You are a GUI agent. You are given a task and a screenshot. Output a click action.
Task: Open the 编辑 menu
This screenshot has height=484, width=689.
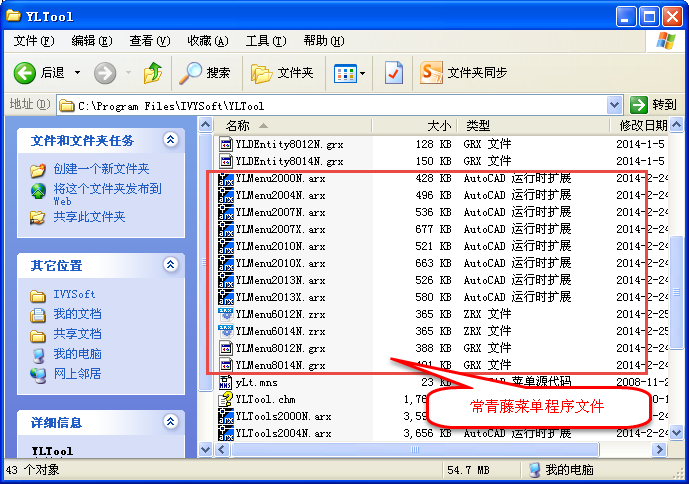pos(92,41)
